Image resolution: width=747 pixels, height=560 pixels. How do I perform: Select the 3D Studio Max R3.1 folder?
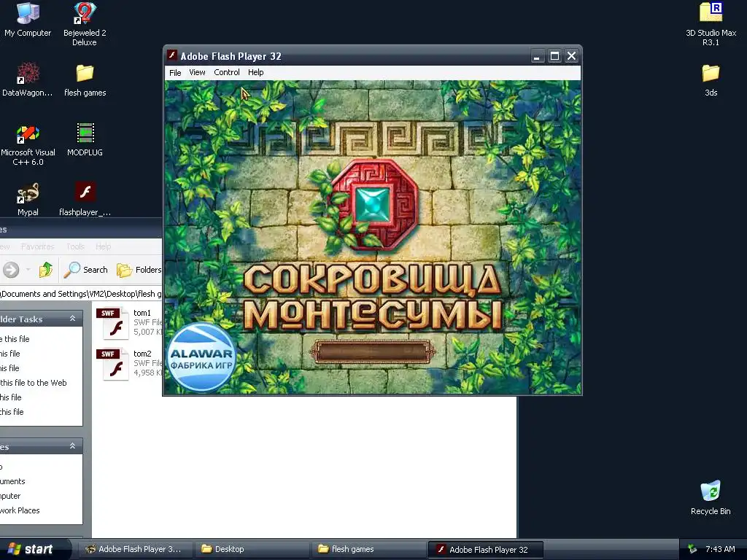[x=711, y=23]
